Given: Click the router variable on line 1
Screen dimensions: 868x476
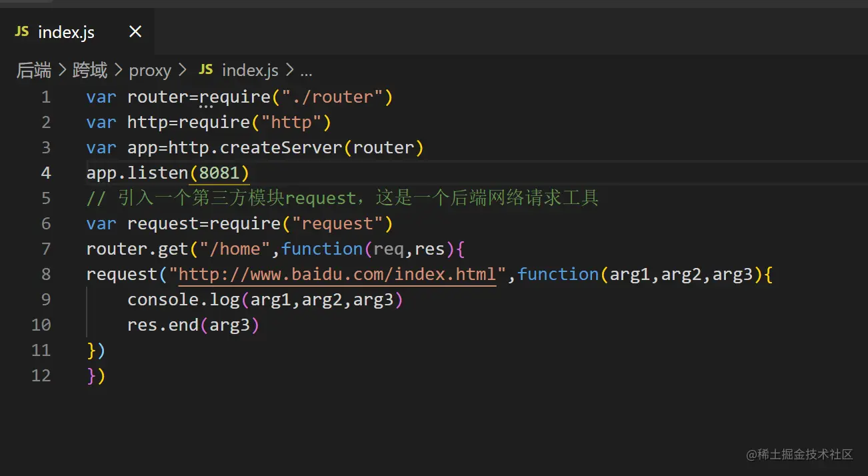Looking at the screenshot, I should pyautogui.click(x=158, y=97).
